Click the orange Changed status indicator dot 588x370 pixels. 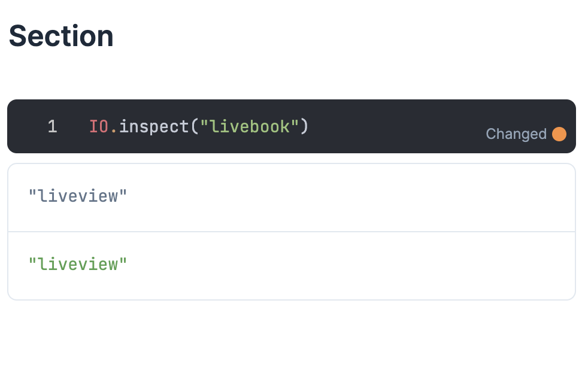click(560, 134)
